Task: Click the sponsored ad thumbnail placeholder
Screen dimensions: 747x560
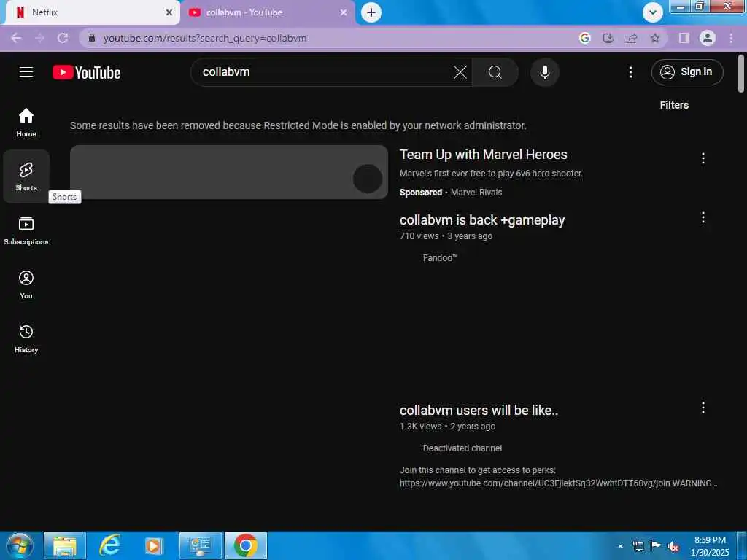Action: pyautogui.click(x=228, y=172)
